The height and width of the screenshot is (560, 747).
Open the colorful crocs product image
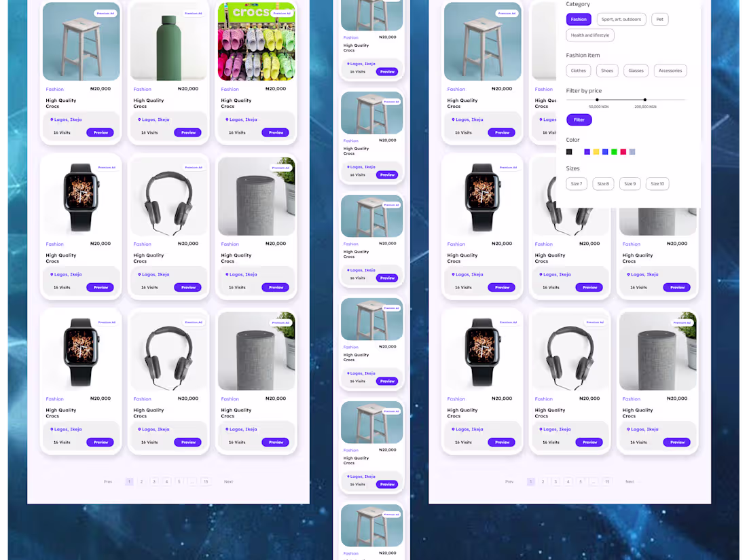256,41
